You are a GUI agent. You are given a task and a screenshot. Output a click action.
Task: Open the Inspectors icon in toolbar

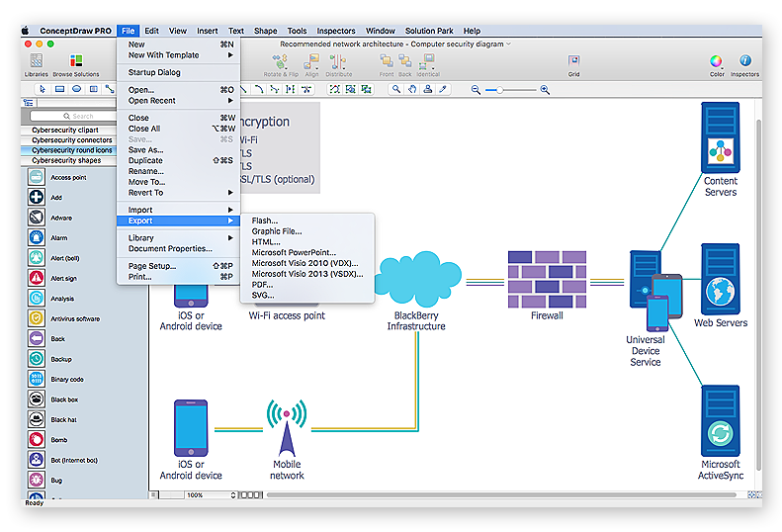click(x=744, y=62)
